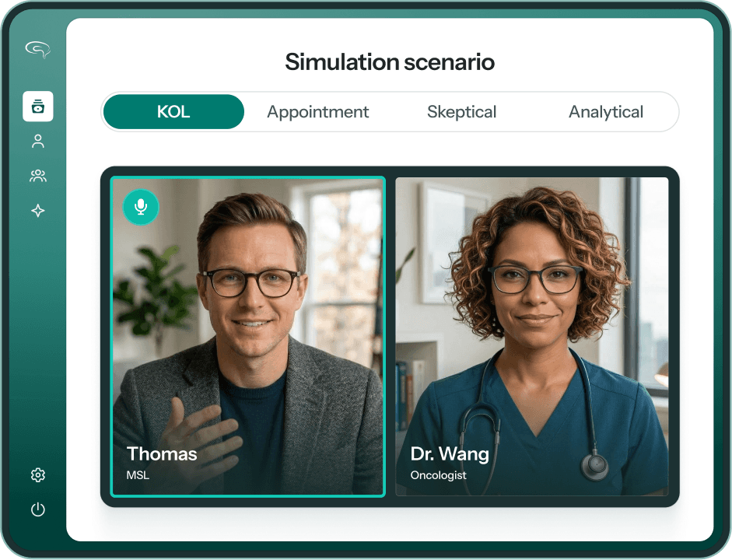Screen dimensions: 732x560
Task: Open the simulation archive icon in the sidebar
Action: 38,107
